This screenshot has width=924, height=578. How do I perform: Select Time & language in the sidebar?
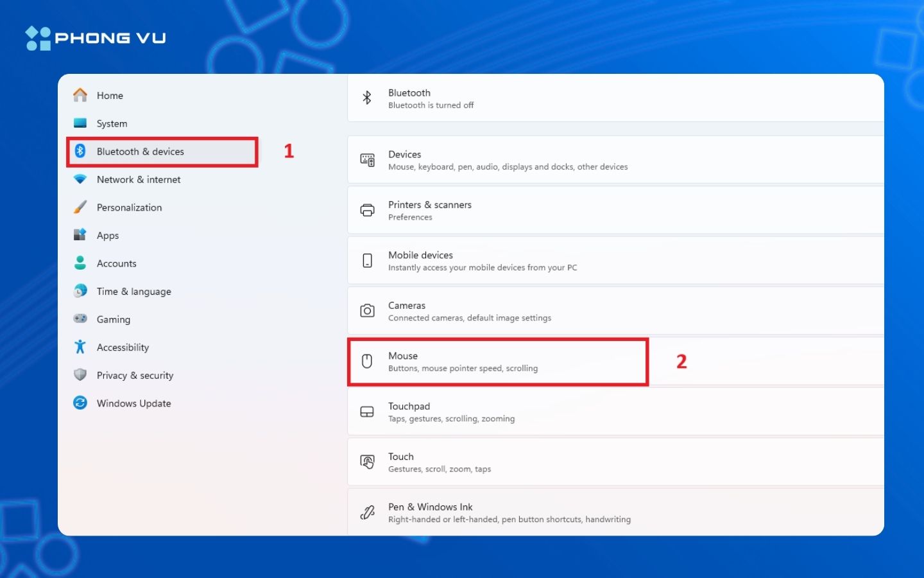coord(133,291)
